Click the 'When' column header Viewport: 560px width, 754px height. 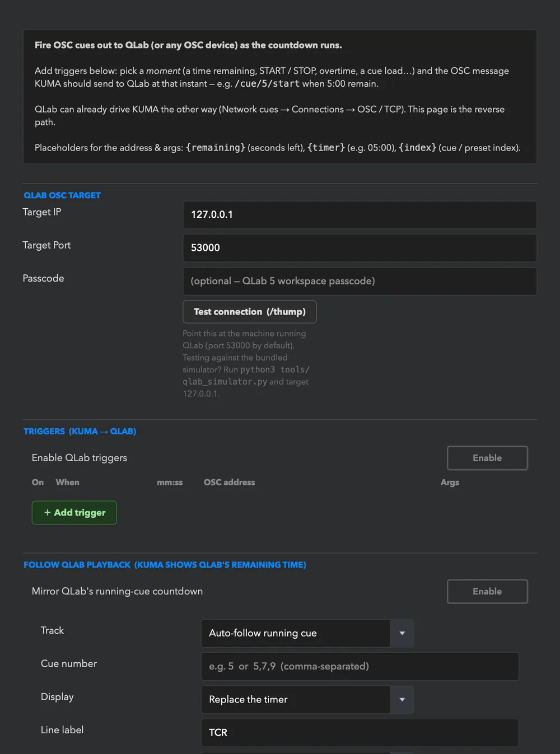67,483
